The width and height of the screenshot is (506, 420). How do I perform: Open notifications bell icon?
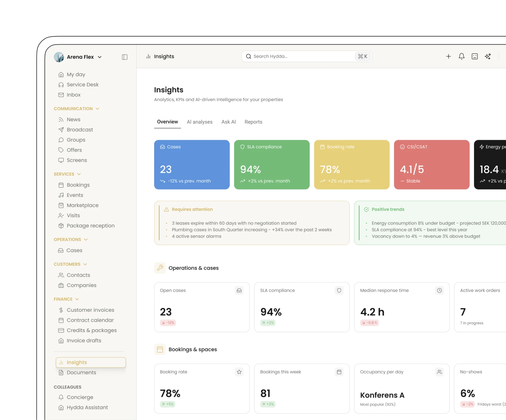pos(461,56)
